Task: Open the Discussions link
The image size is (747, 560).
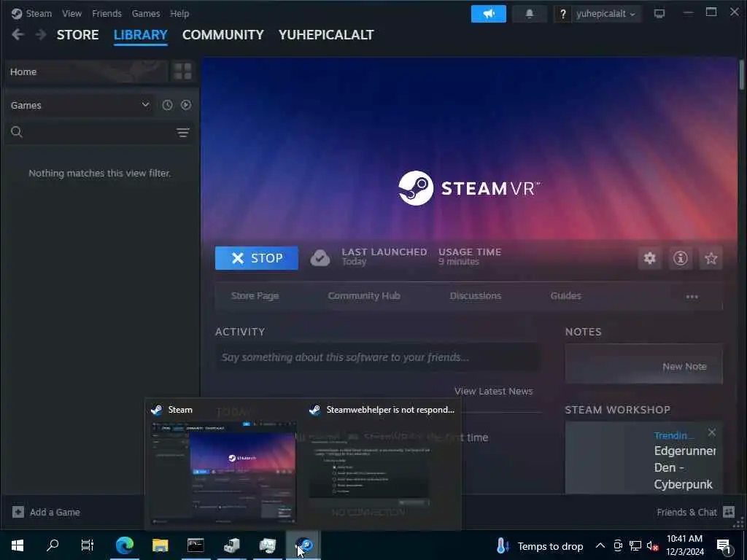Action: tap(476, 296)
